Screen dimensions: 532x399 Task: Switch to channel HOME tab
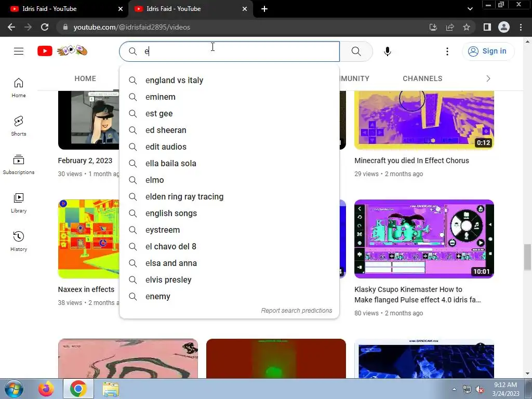[x=85, y=79]
